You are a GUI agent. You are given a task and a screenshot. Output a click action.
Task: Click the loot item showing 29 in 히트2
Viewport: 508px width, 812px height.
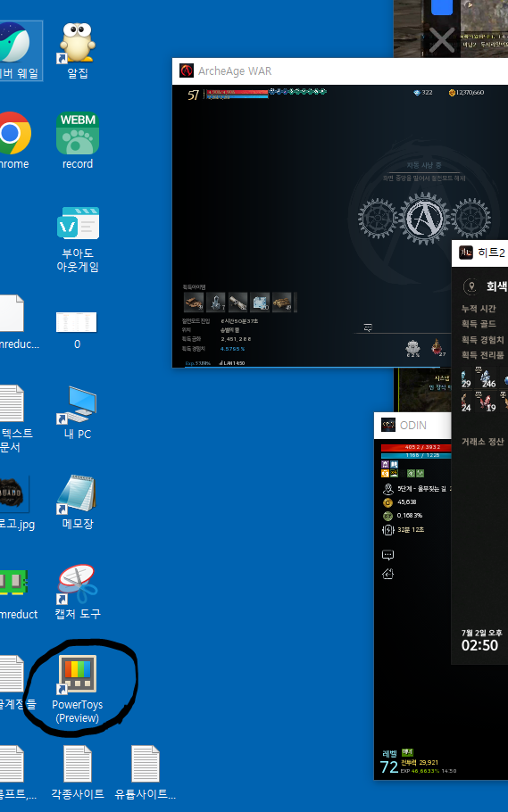click(467, 377)
